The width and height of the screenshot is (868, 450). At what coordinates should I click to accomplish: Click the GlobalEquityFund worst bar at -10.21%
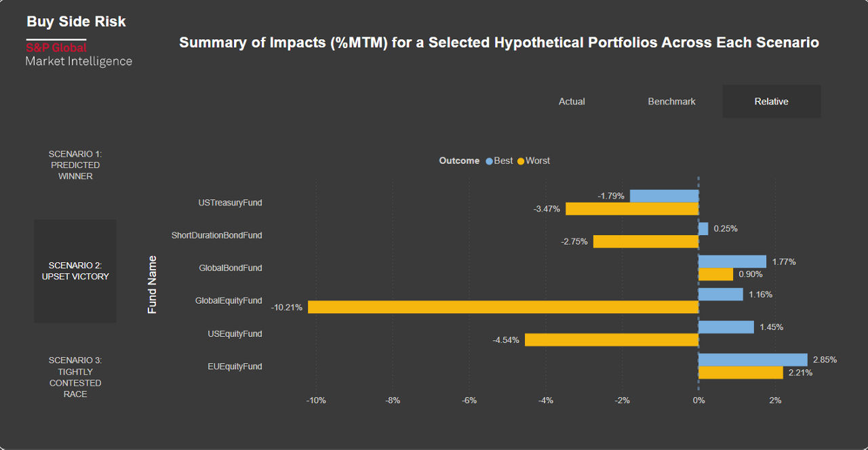click(x=502, y=307)
